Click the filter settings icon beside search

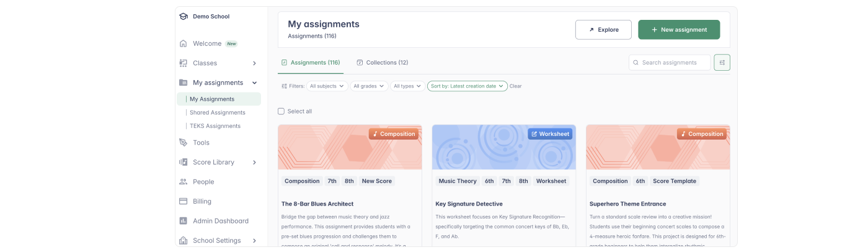(722, 63)
